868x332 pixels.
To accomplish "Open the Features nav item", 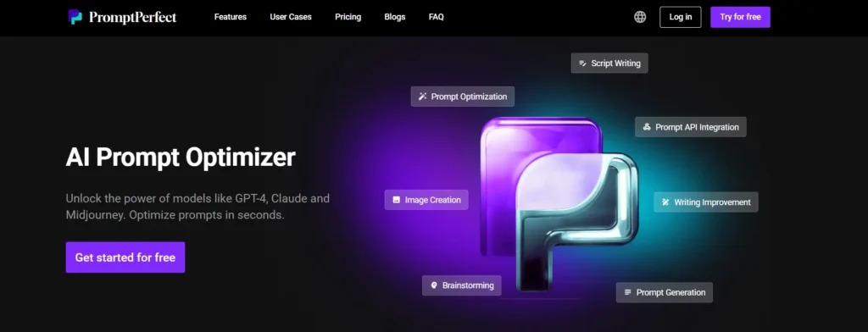I will tap(231, 17).
